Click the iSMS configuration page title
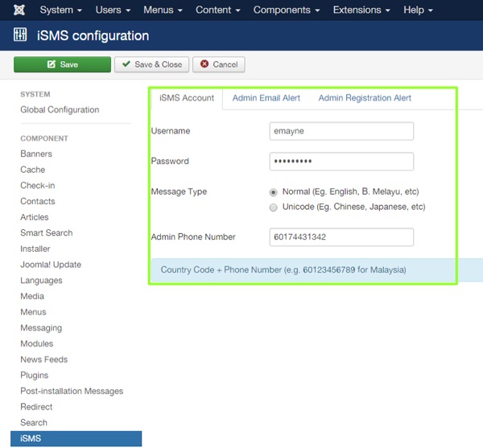Image resolution: width=483 pixels, height=448 pixels. pos(93,35)
